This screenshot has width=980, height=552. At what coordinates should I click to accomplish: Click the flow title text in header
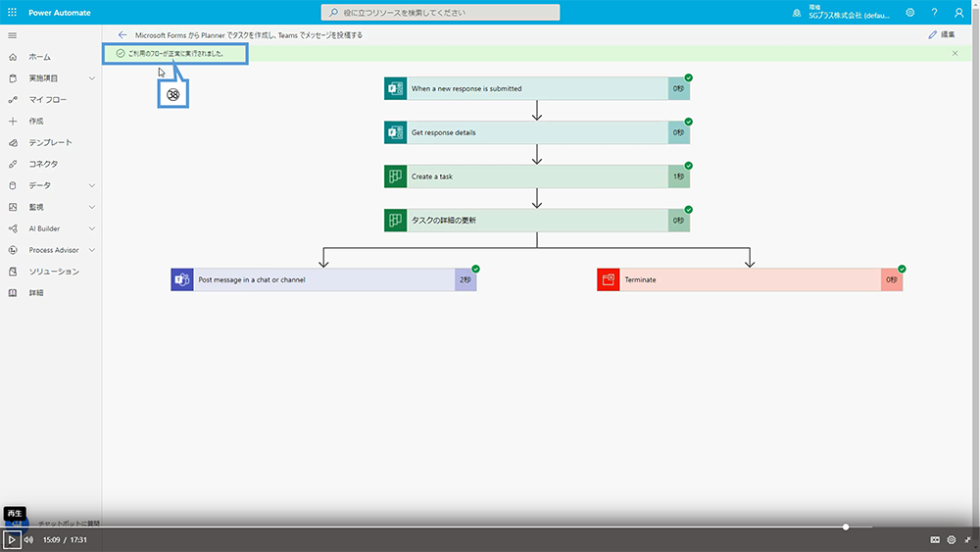coord(249,35)
